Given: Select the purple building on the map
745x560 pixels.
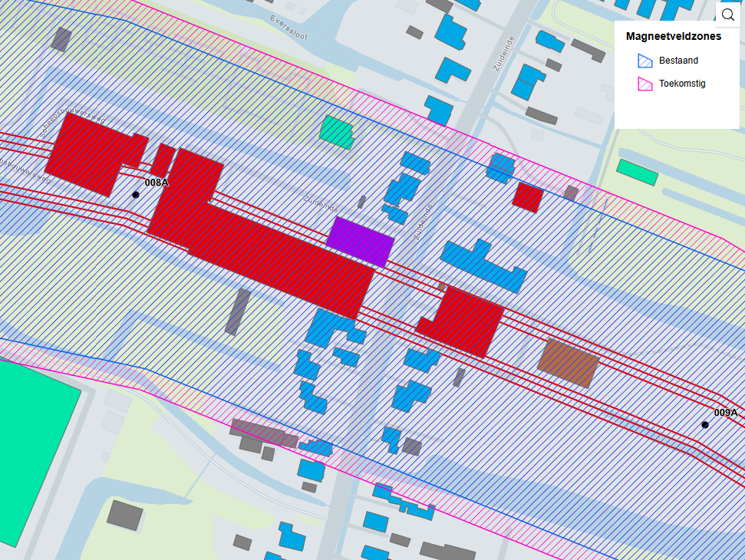Looking at the screenshot, I should pos(360,242).
